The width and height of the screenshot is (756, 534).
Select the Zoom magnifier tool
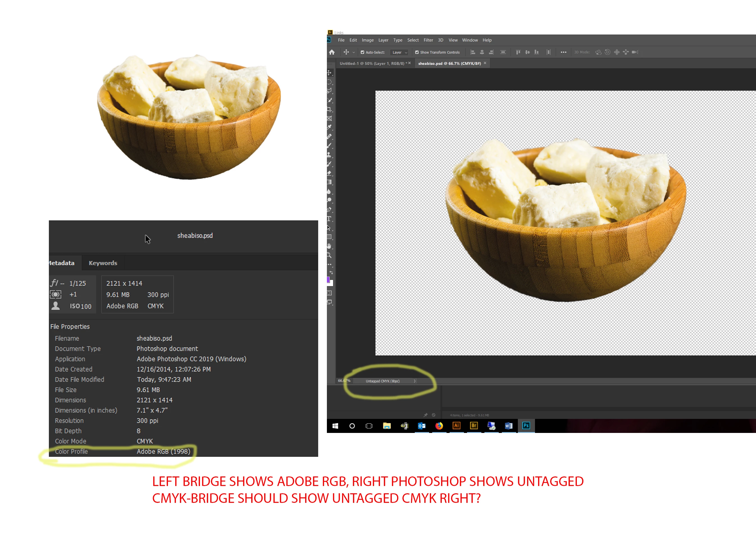point(329,255)
